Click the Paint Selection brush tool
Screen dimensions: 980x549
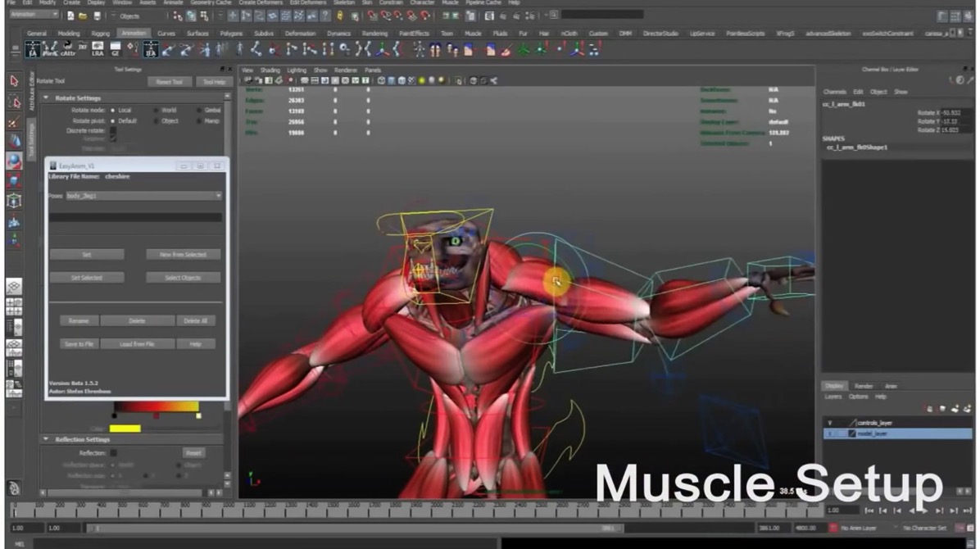14,122
